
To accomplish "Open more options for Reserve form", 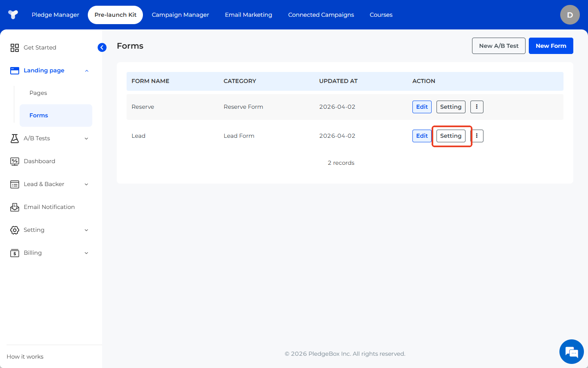I will (x=477, y=107).
